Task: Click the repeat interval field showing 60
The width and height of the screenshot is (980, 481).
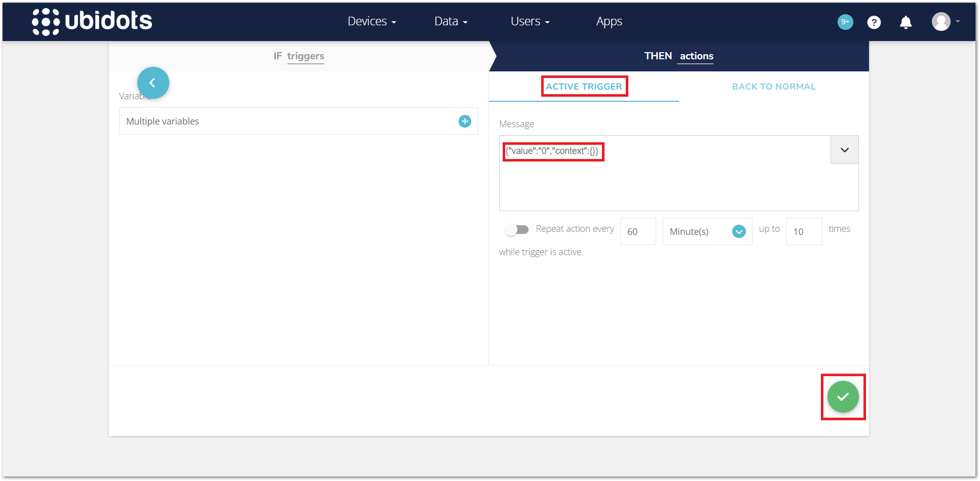Action: click(637, 232)
